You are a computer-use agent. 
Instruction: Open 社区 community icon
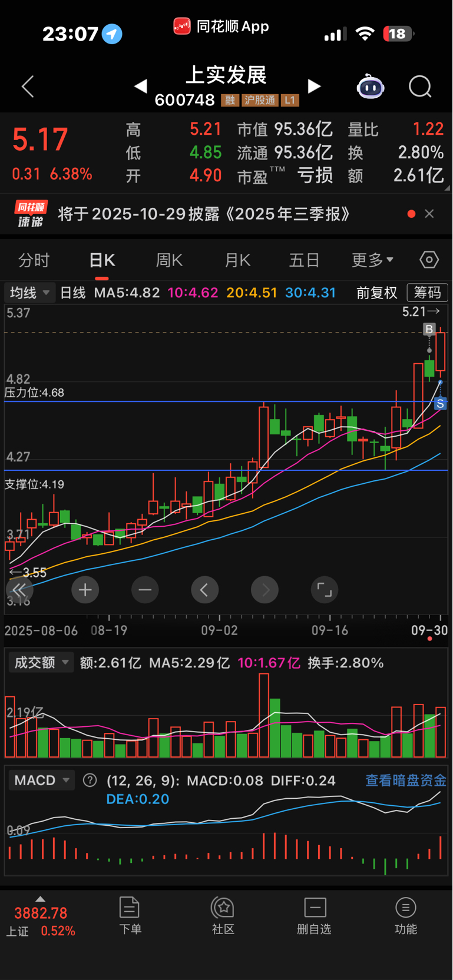click(223, 916)
